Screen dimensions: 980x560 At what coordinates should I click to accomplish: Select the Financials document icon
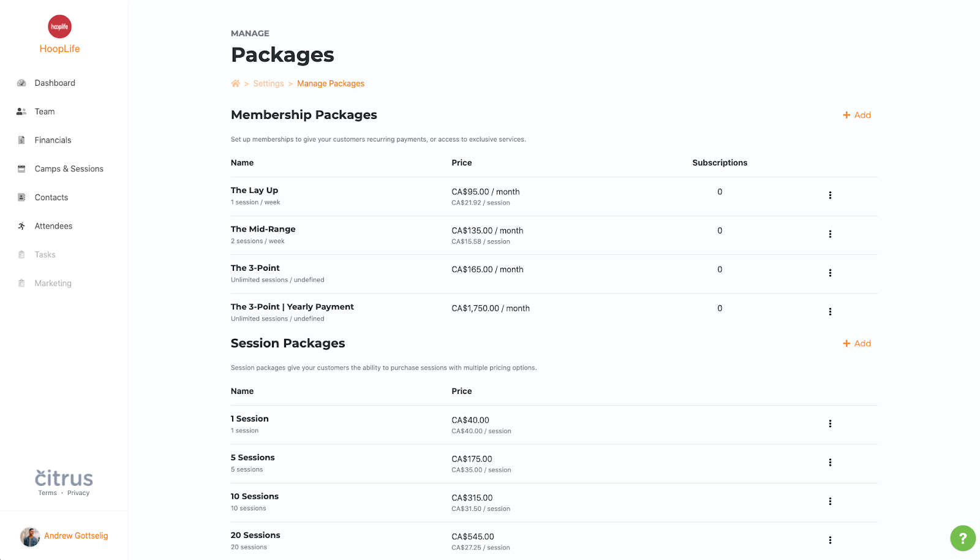[x=21, y=140]
